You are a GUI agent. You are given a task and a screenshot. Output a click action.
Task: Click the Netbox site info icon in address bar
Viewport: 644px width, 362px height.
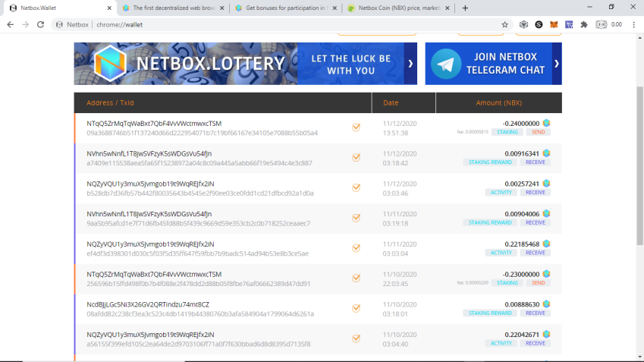tap(60, 24)
